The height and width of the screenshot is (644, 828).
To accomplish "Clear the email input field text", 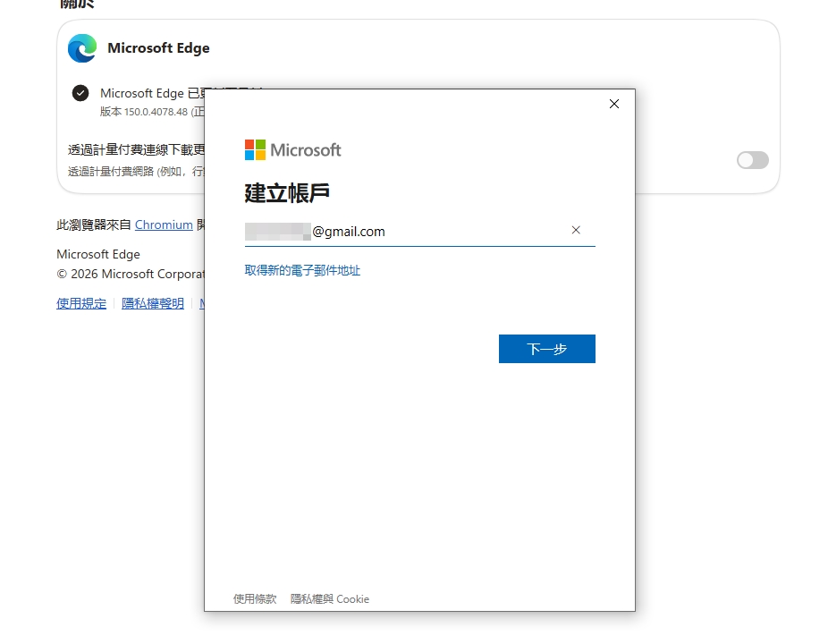I will (x=576, y=230).
